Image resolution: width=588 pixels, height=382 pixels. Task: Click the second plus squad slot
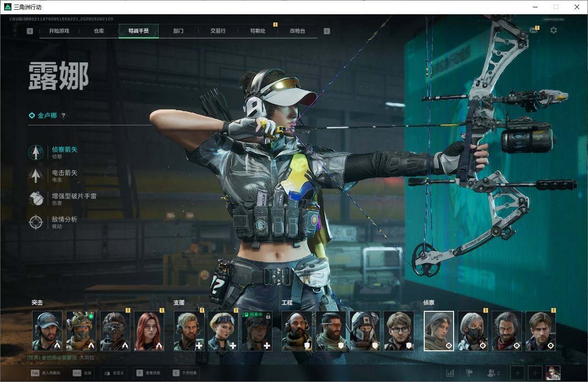[x=535, y=373]
